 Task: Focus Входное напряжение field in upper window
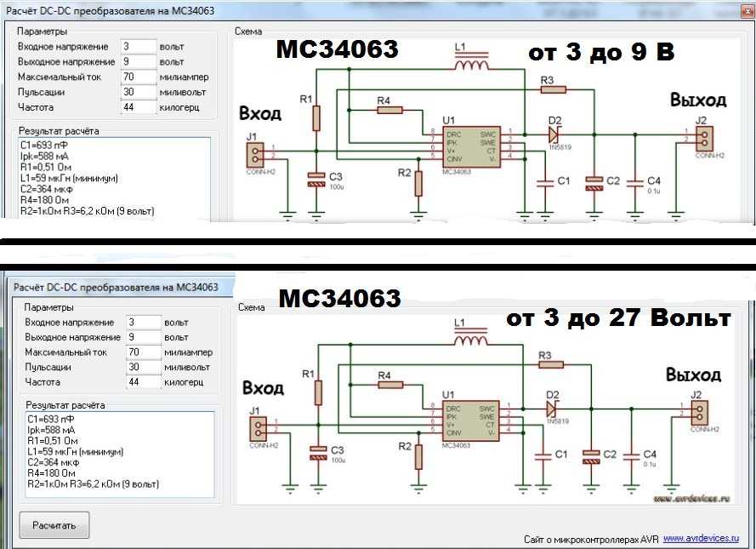coord(139,47)
